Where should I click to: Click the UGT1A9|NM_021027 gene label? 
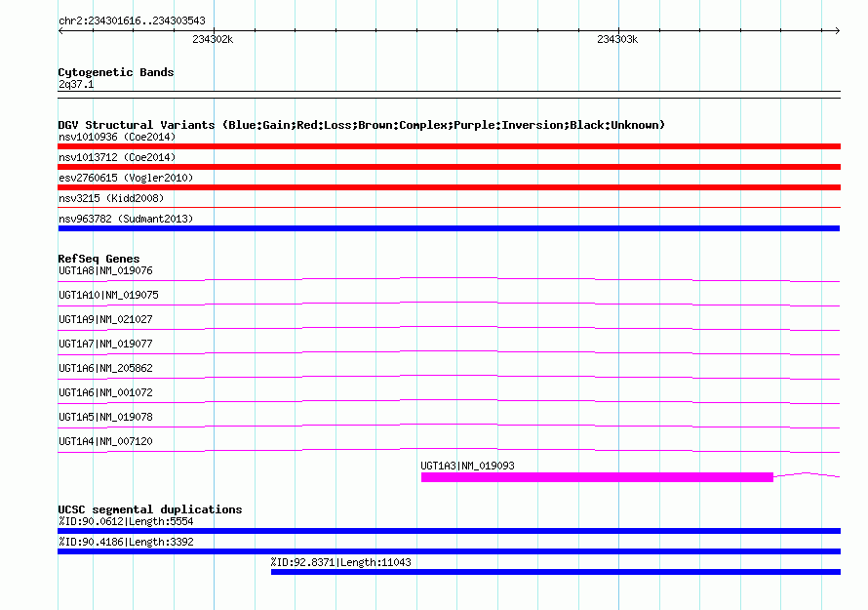[x=105, y=320]
